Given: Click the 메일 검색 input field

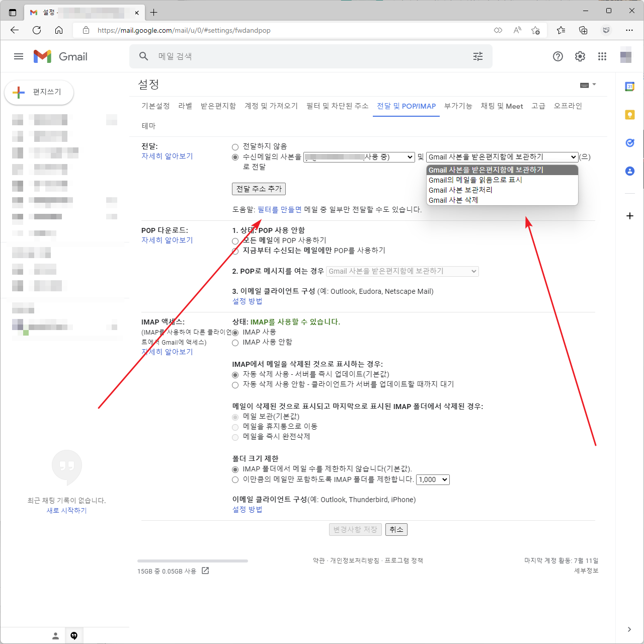Looking at the screenshot, I should [312, 56].
